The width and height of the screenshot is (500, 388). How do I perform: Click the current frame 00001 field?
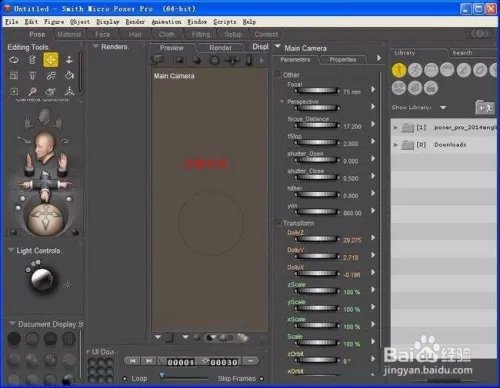(180, 362)
